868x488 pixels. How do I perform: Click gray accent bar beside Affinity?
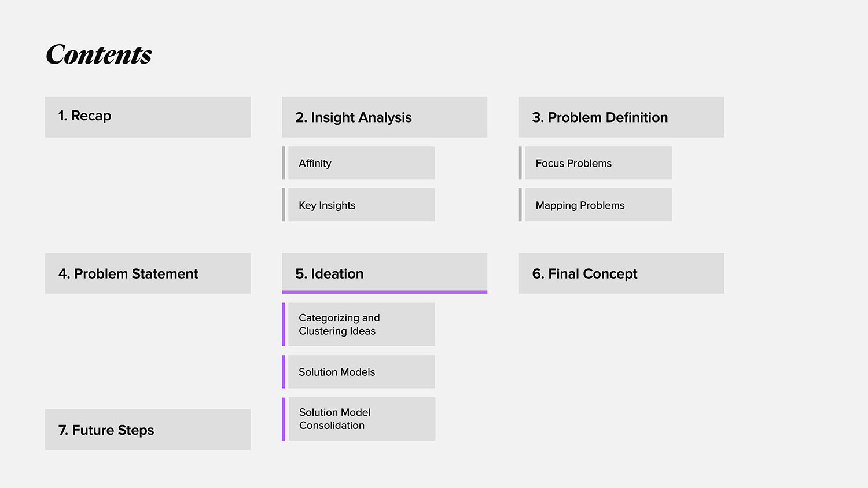point(284,163)
